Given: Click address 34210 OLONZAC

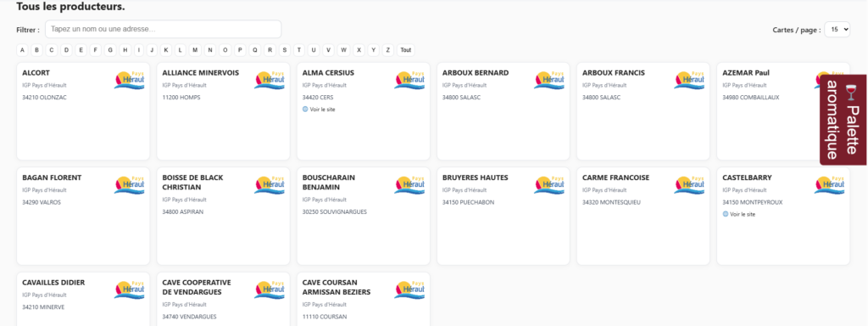Looking at the screenshot, I should click(x=44, y=97).
